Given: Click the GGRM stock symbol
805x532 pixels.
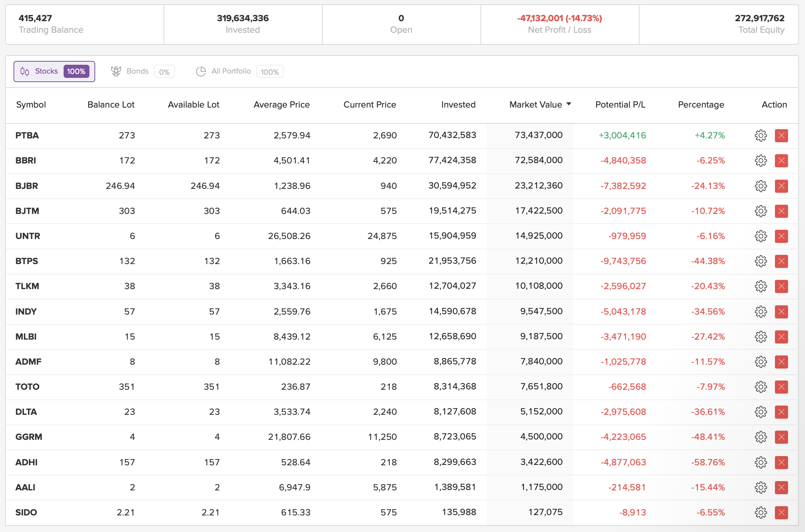Looking at the screenshot, I should [29, 437].
